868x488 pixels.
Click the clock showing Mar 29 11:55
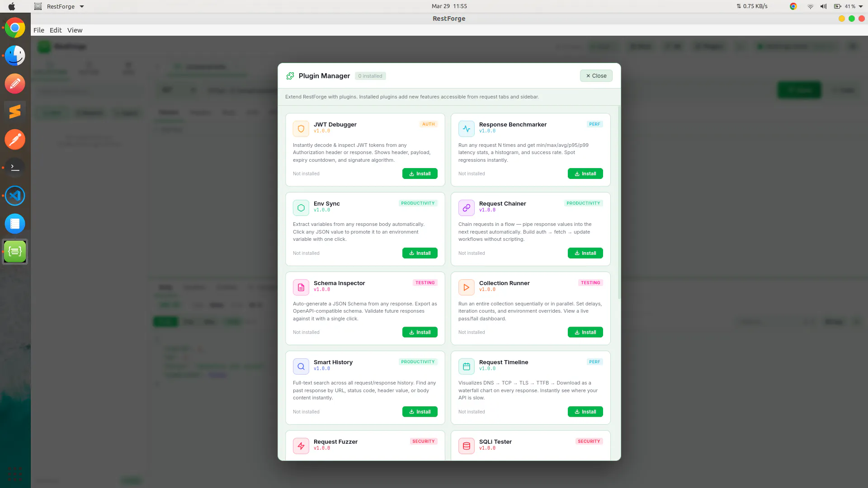click(x=449, y=6)
